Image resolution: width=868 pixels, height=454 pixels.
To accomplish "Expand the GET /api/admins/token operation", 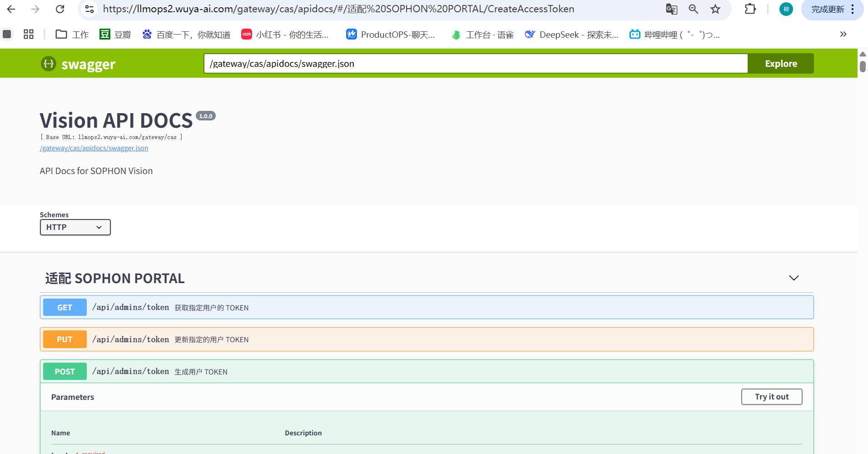I will (x=427, y=308).
